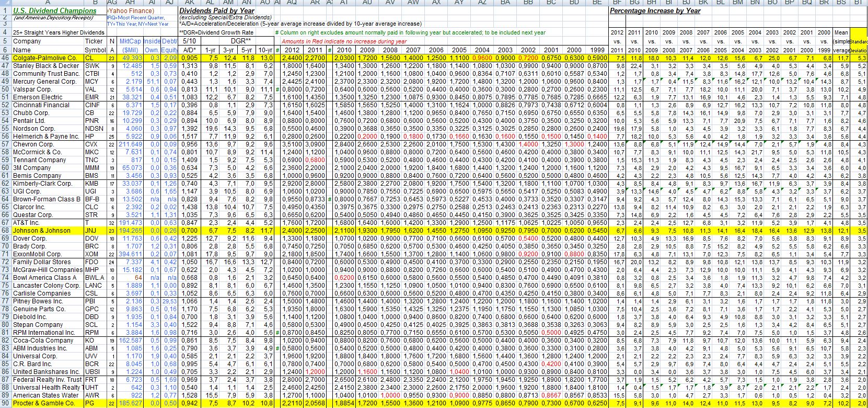Screen dimensions: 868x408
Task: Select the 'Federal Realty Inv. Trust' cell
Action: [x=48, y=380]
